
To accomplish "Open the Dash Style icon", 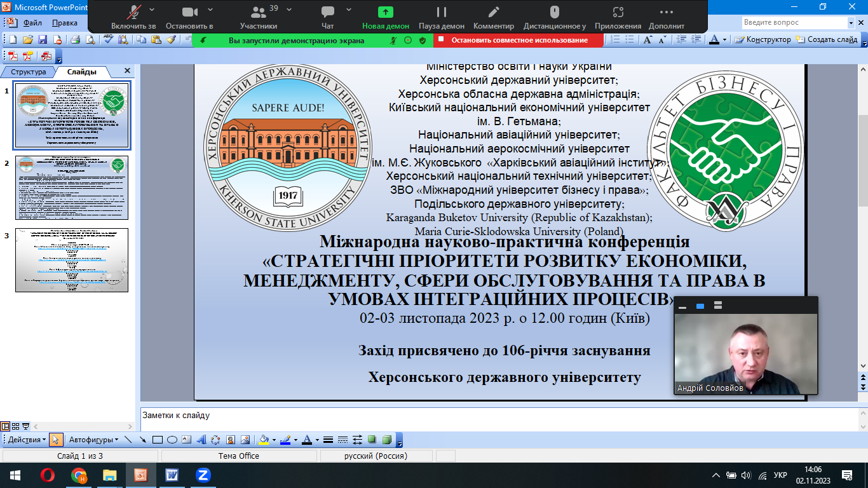I will tap(342, 440).
